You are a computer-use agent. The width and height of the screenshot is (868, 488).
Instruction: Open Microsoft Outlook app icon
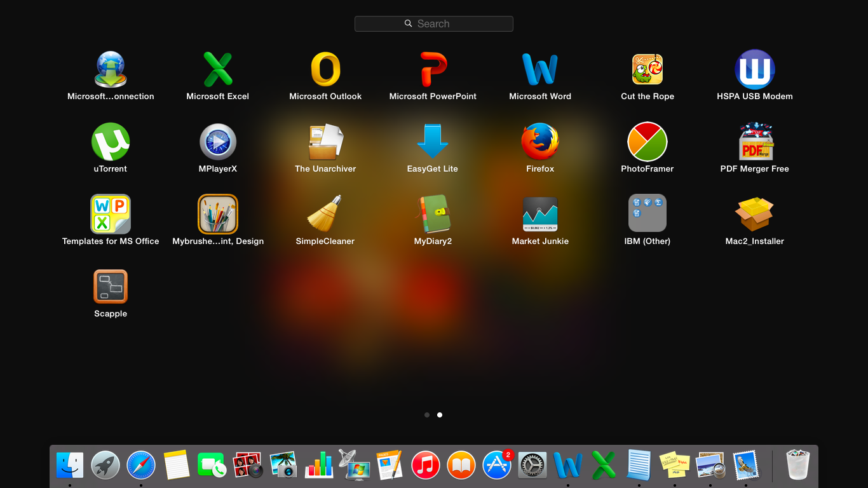tap(325, 69)
